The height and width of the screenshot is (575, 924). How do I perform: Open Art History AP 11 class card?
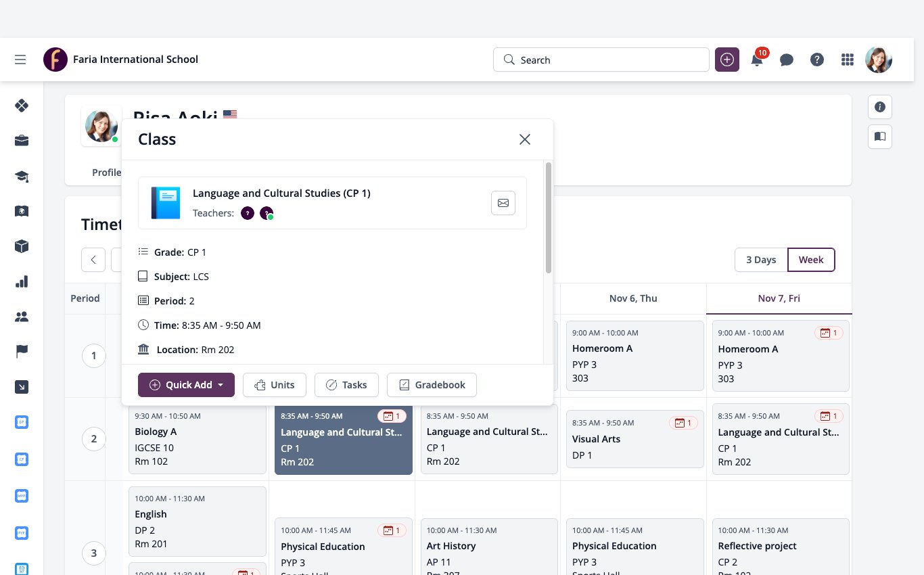pos(489,547)
